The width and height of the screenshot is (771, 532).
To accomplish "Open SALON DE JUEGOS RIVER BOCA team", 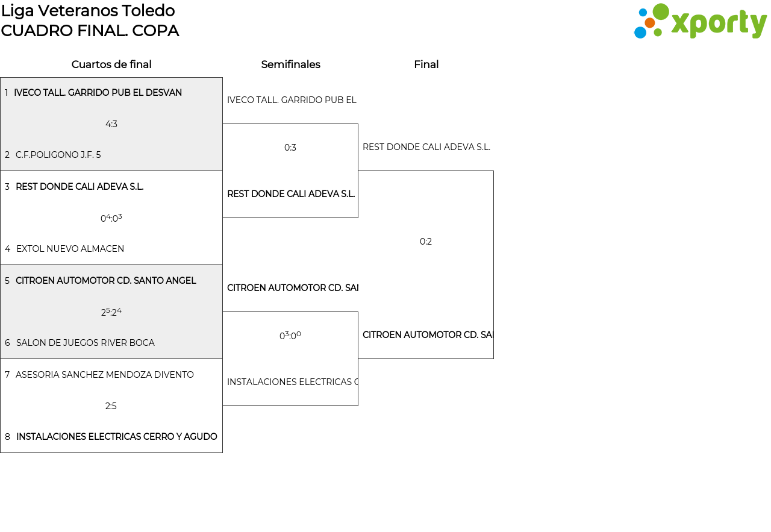I will tap(85, 343).
